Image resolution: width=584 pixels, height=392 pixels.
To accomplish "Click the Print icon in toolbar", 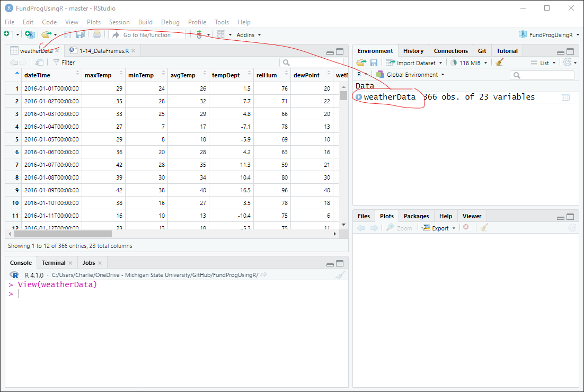I will point(97,34).
